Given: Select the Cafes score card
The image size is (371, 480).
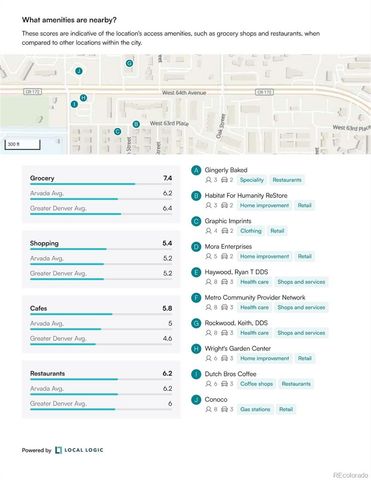Looking at the screenshot, I should click(101, 324).
